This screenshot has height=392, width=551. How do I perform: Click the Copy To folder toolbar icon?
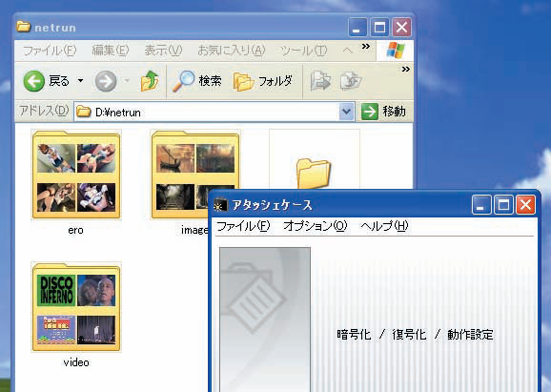pyautogui.click(x=351, y=81)
